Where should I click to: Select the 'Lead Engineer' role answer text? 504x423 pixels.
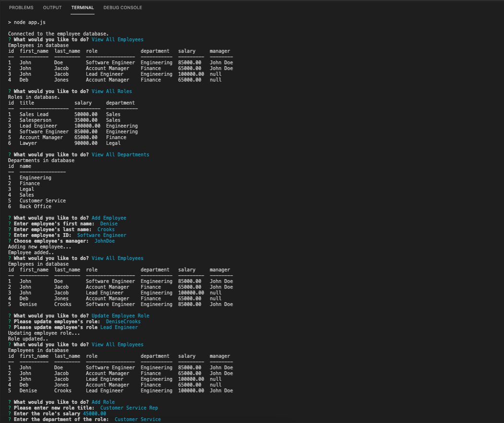coord(119,327)
